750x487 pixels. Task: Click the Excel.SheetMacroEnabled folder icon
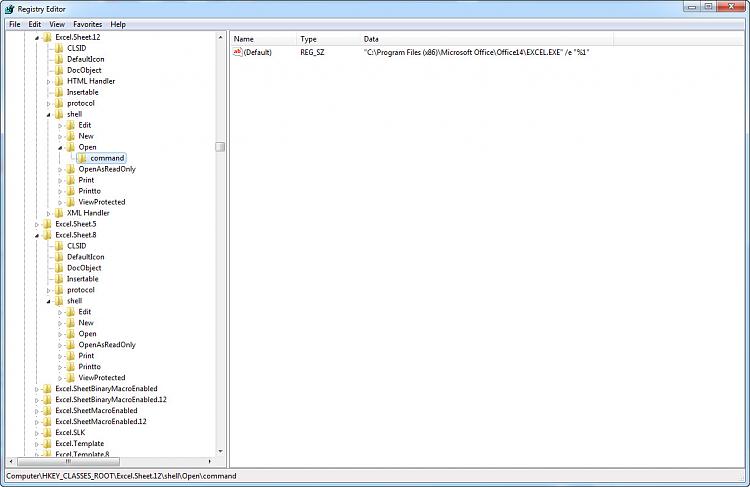point(47,410)
